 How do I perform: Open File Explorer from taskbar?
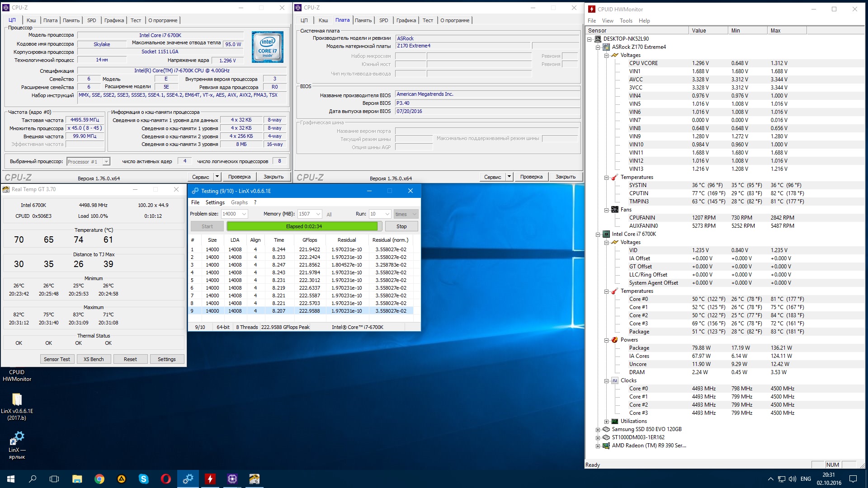point(77,479)
